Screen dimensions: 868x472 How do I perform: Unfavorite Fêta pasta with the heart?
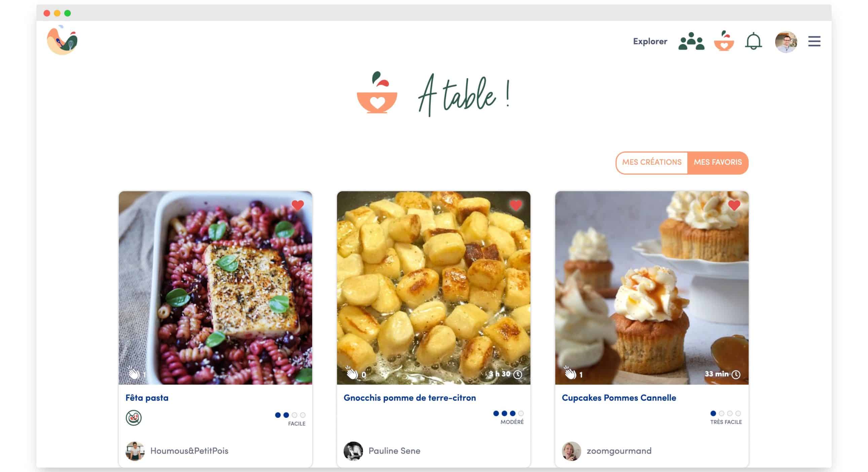pos(297,205)
